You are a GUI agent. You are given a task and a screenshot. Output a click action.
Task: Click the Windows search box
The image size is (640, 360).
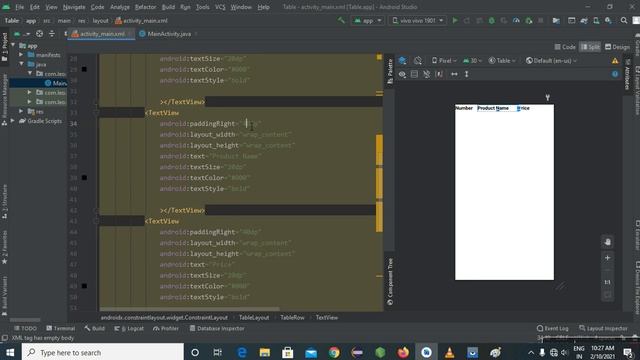point(103,352)
